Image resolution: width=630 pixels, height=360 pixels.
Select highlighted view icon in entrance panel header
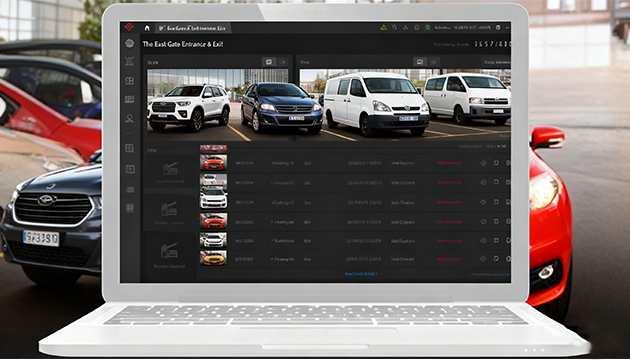click(x=269, y=62)
